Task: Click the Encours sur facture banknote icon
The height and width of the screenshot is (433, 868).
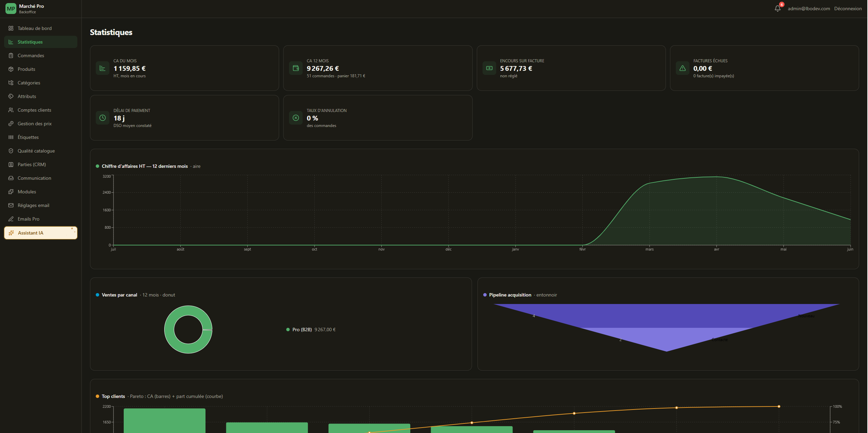Action: pyautogui.click(x=489, y=68)
